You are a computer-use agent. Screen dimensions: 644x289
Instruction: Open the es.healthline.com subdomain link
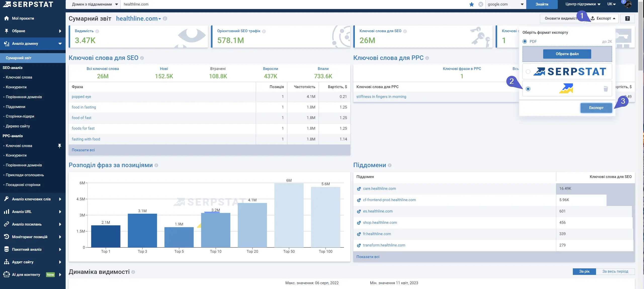tap(378, 211)
